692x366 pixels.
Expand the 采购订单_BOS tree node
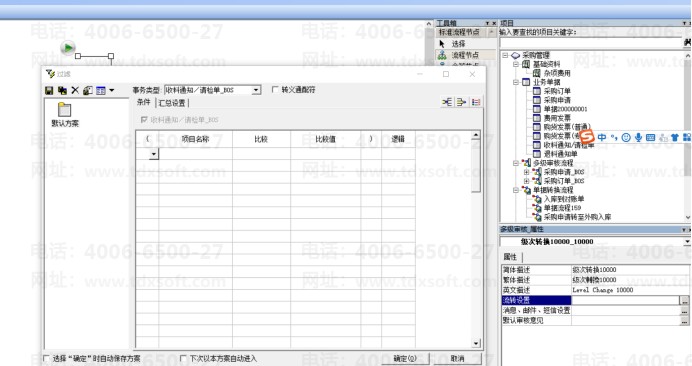[527, 181]
